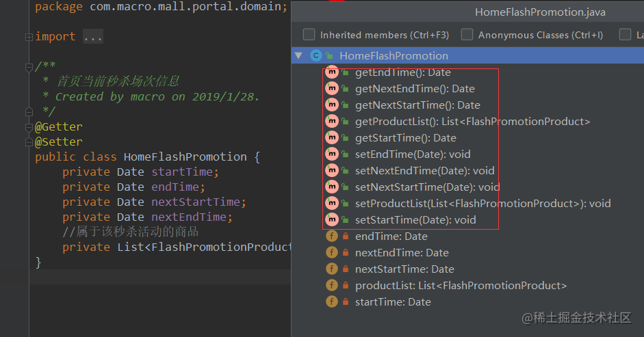Click private lock icon of startTime field

tap(346, 301)
